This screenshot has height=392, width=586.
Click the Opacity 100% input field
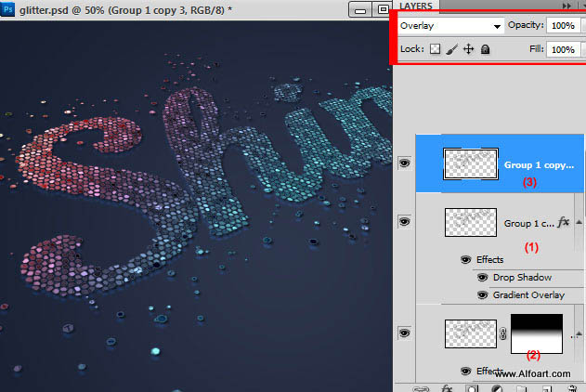coord(563,26)
